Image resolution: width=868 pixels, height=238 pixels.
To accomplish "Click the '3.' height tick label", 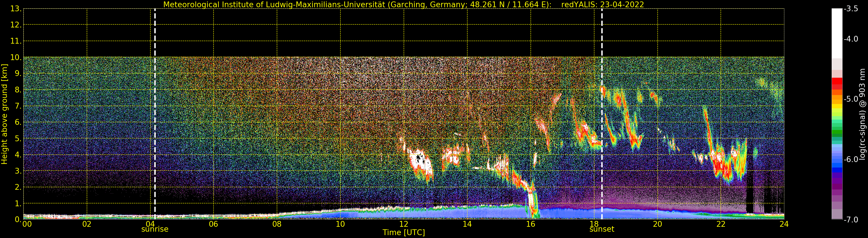I will coord(18,171).
